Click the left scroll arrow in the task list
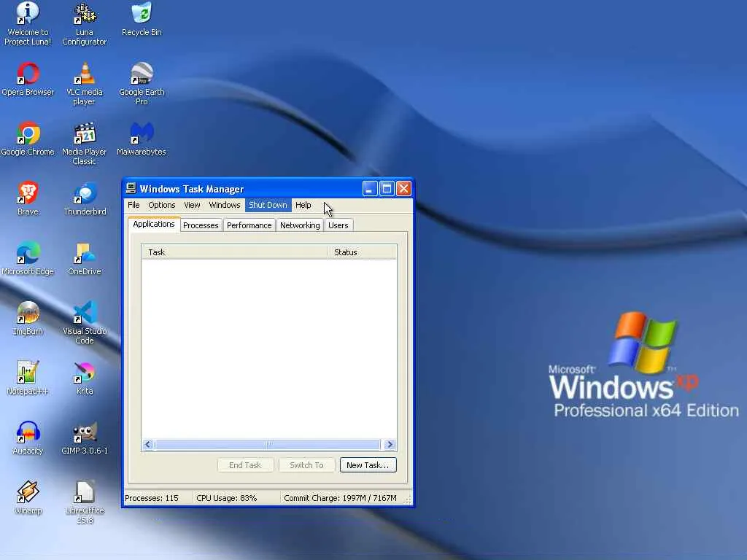The image size is (747, 560). point(147,444)
